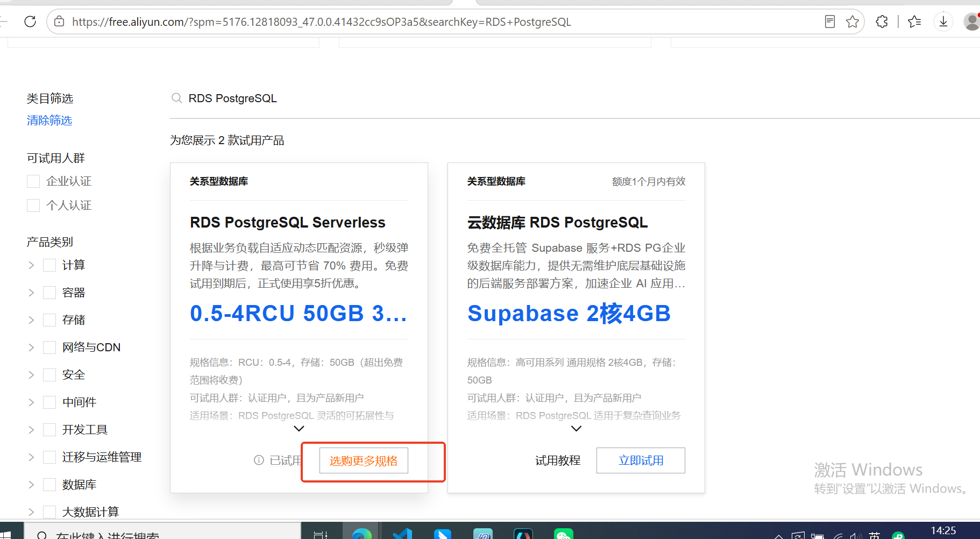Click the magnifier icon beside RDS PostgreSQL
The width and height of the screenshot is (980, 539).
pos(176,98)
